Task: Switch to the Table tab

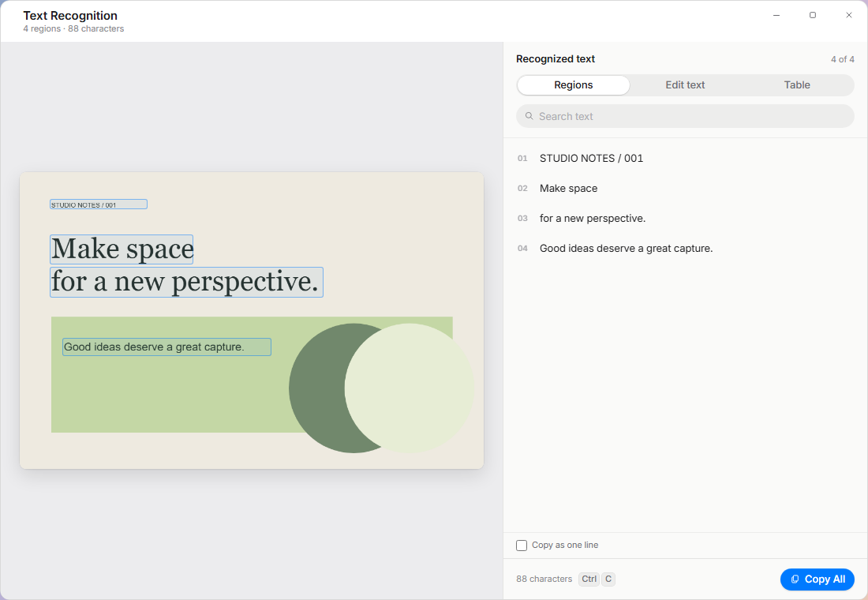Action: pos(797,84)
